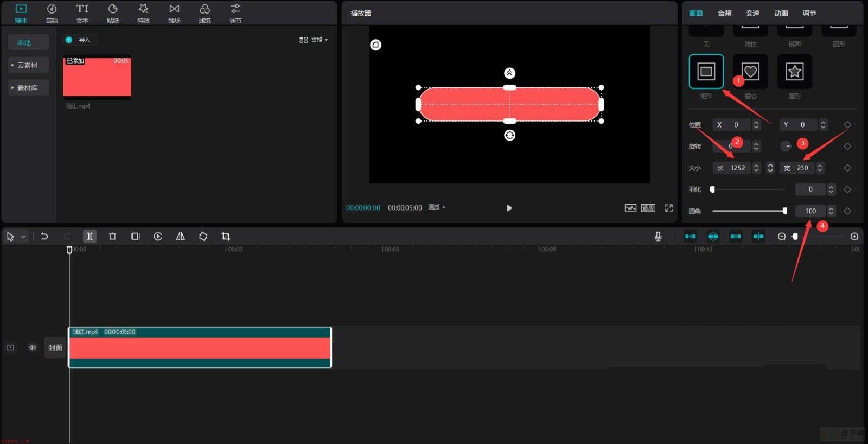Click the timeline zoom-in magnifier
Viewport: 868px width, 444px height.
854,236
